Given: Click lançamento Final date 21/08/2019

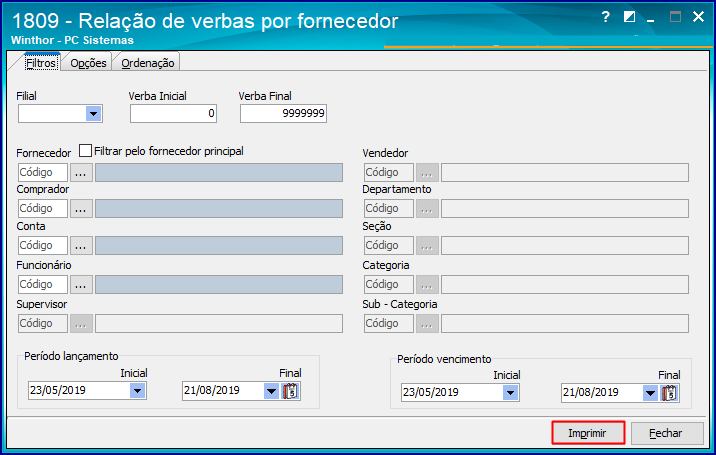Looking at the screenshot, I should (x=212, y=391).
